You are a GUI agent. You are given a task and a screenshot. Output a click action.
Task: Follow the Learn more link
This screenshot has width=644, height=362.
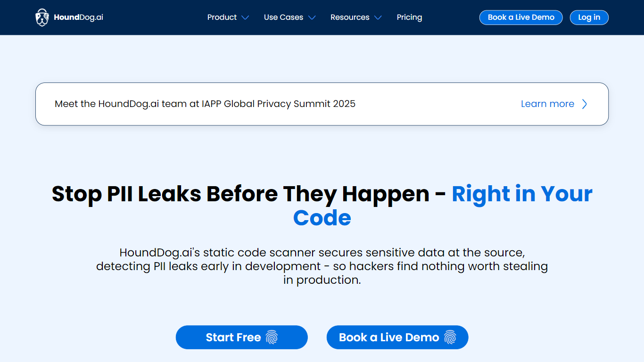point(547,104)
